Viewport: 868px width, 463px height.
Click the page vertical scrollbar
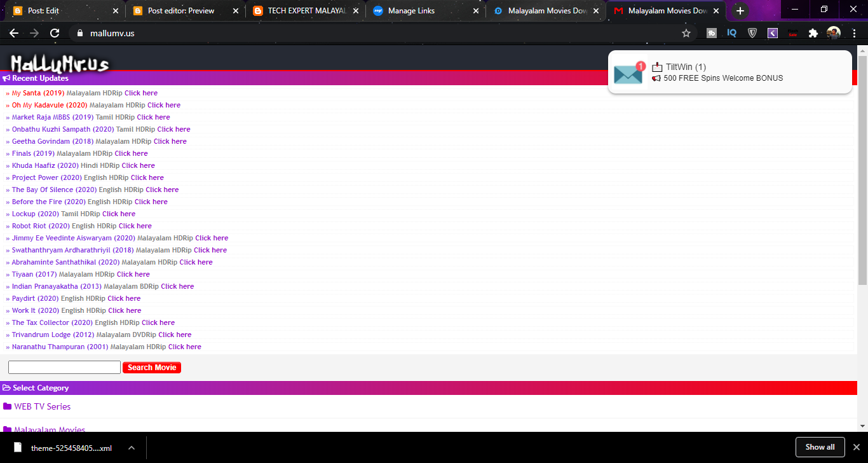click(x=862, y=170)
